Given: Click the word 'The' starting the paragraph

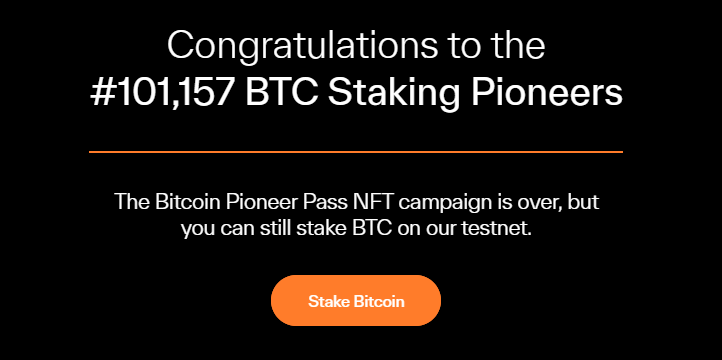Looking at the screenshot, I should click(x=132, y=202).
